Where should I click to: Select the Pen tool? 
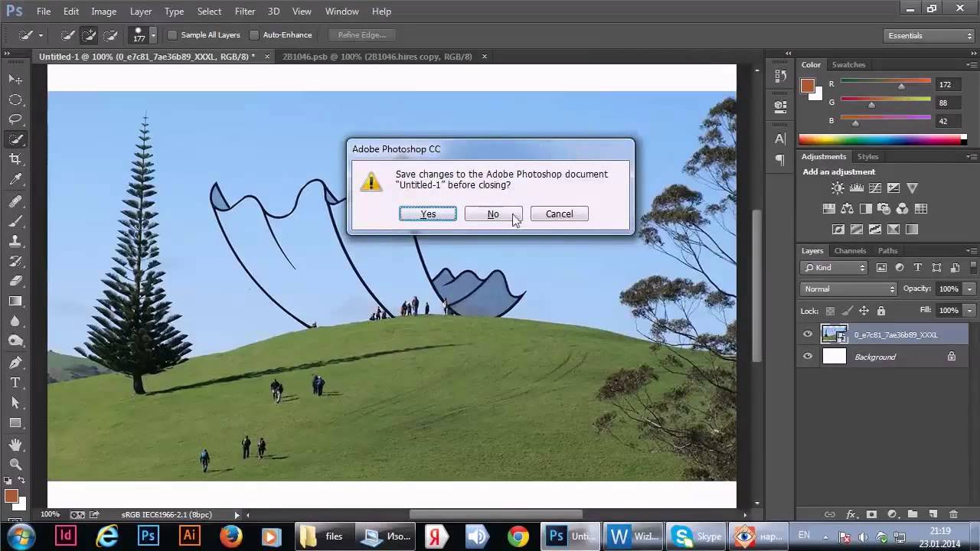click(15, 362)
